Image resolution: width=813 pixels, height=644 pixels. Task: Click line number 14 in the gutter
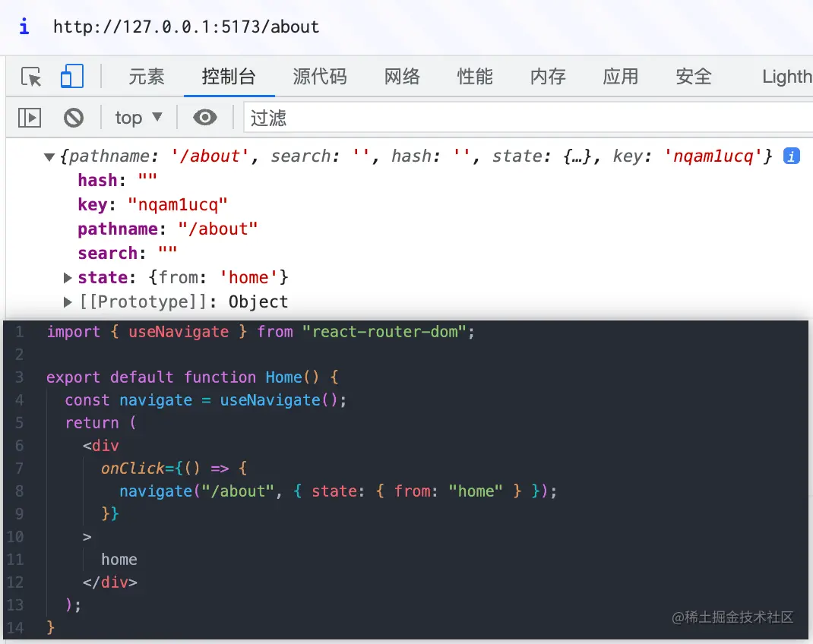[x=15, y=627]
